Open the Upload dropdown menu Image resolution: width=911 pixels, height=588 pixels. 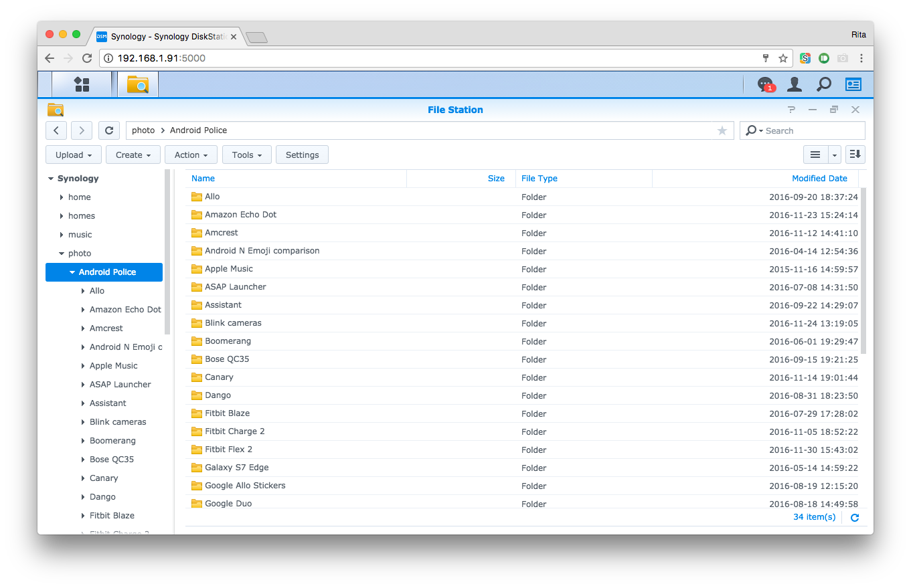[x=74, y=155]
